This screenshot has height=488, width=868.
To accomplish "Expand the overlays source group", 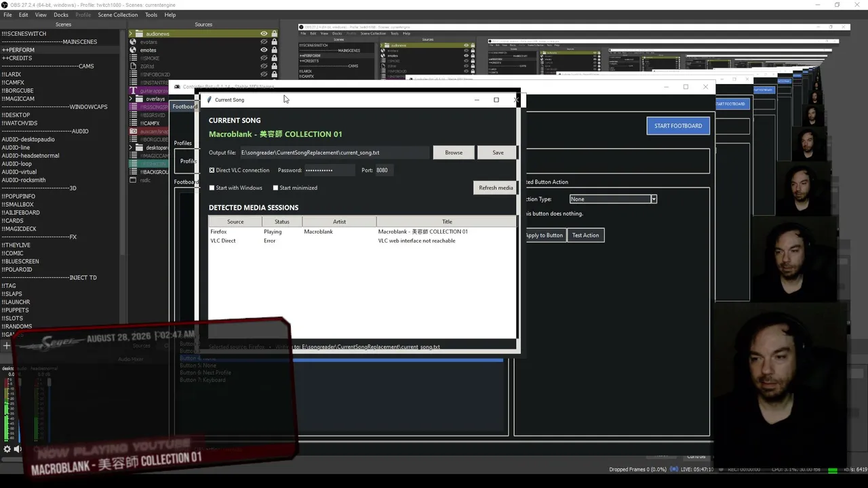I will tap(132, 99).
